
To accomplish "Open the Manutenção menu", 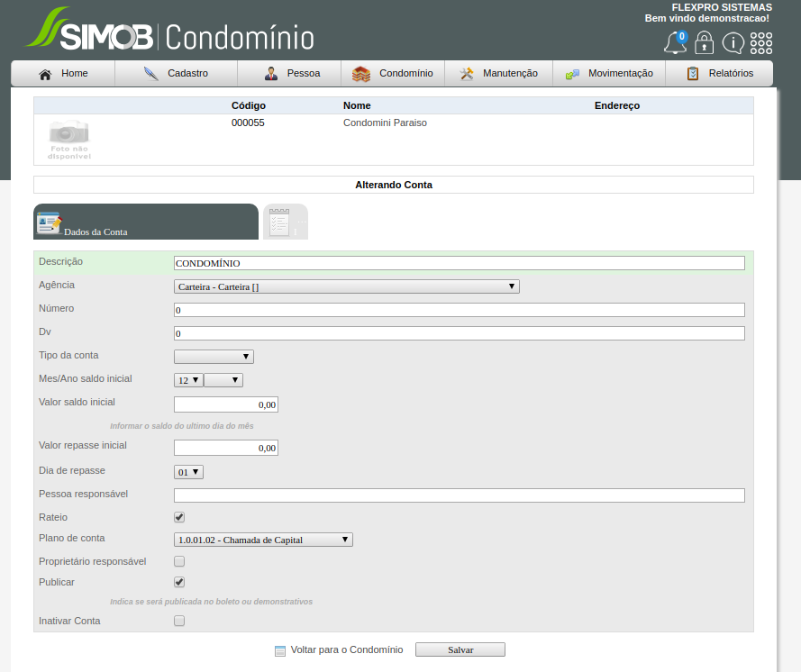I will 499,74.
